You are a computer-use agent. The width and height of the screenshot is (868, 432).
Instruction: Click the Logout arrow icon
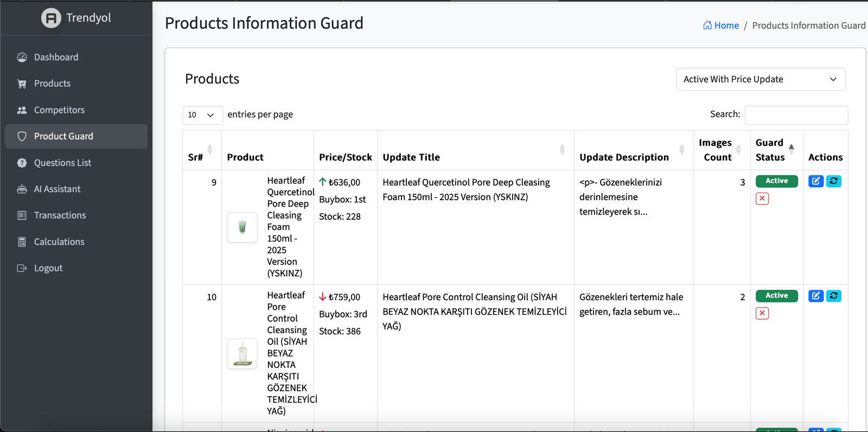22,268
